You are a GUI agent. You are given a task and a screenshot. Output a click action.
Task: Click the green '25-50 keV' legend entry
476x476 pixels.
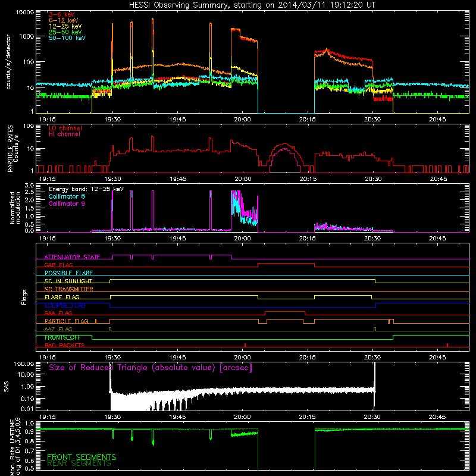point(65,32)
